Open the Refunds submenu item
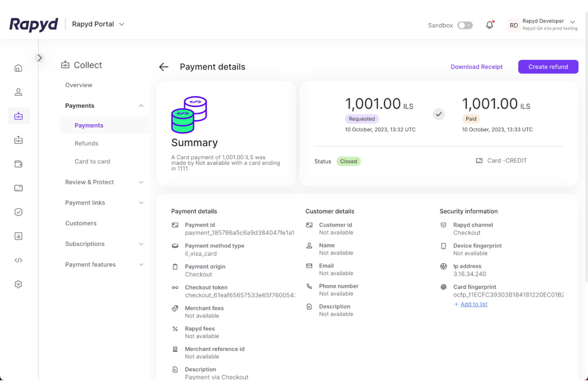Image resolution: width=588 pixels, height=392 pixels. pos(86,143)
